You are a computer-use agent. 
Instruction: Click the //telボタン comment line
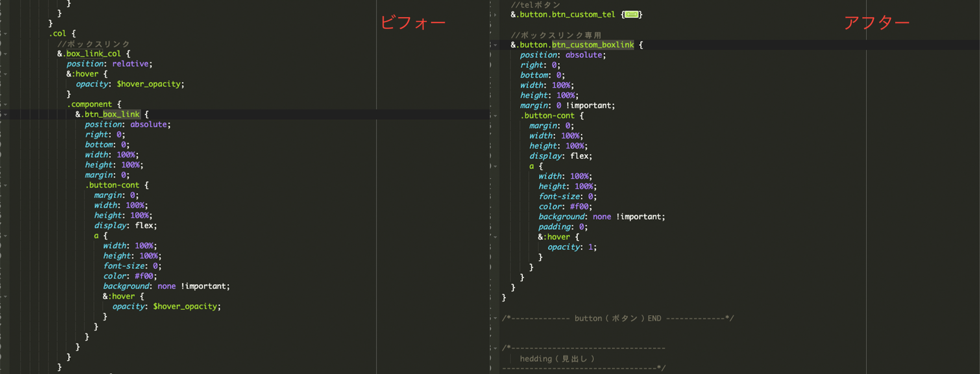[536, 5]
